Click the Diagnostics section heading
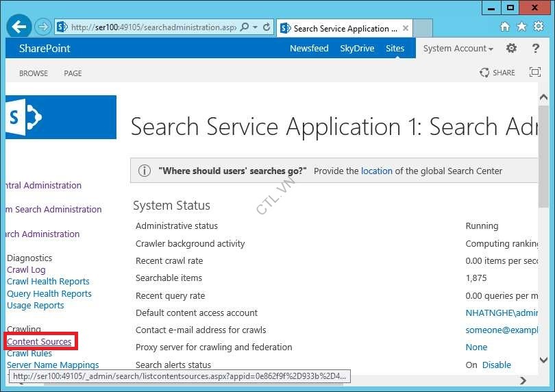The width and height of the screenshot is (555, 392). point(29,258)
